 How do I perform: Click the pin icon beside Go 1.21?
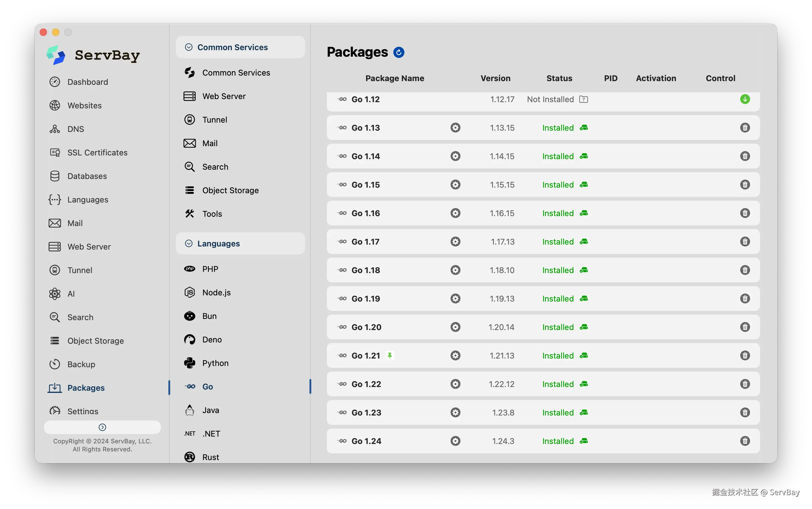tap(390, 355)
